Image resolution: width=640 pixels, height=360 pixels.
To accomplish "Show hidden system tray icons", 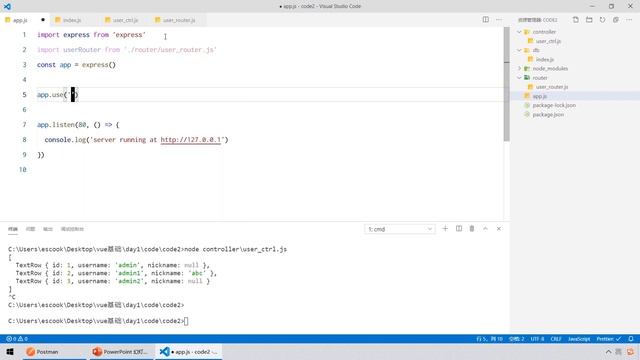I will pos(608,351).
